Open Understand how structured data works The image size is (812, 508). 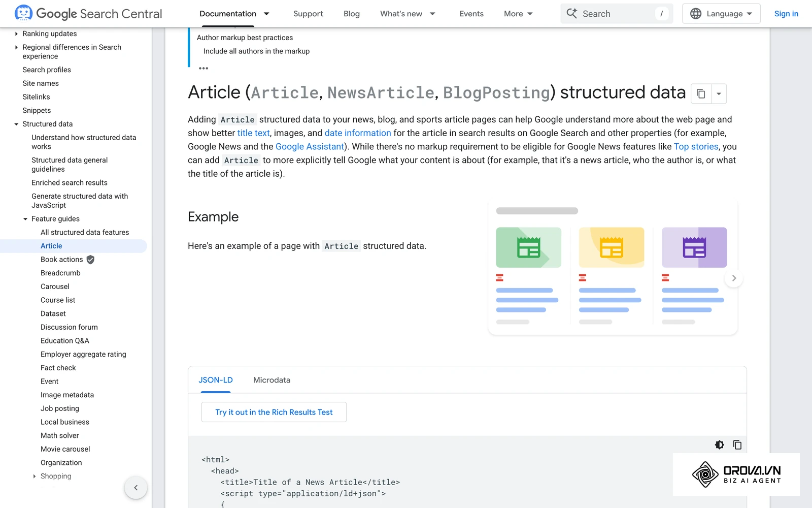click(84, 142)
